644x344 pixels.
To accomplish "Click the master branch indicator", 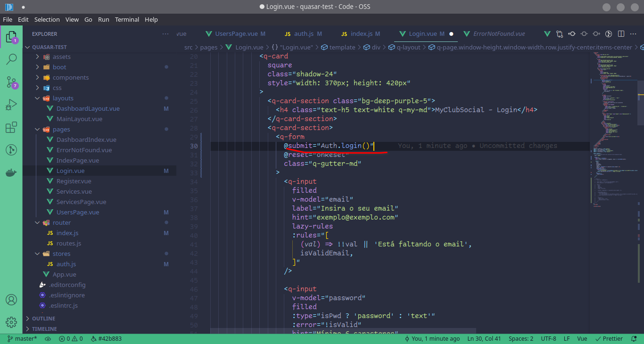I will coord(22,338).
